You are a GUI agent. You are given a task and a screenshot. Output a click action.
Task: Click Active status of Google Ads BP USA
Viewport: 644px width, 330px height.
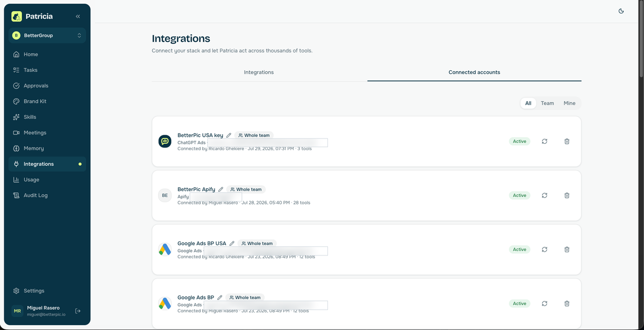coord(519,250)
